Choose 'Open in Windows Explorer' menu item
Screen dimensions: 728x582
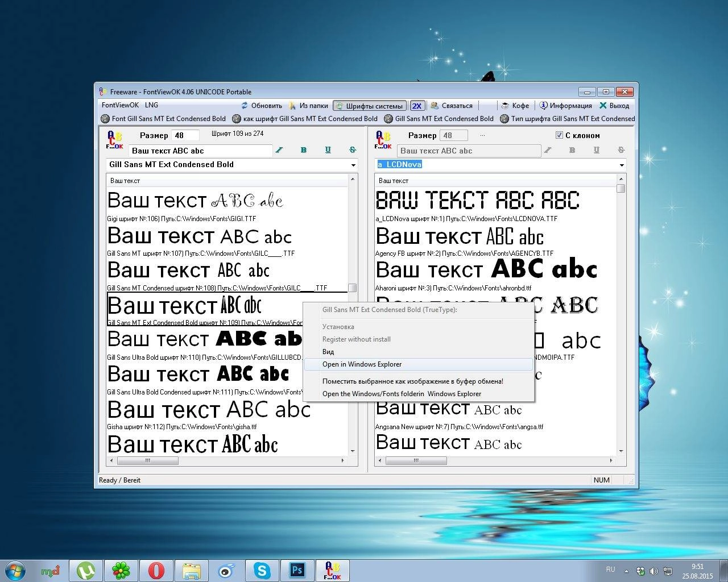(419, 364)
